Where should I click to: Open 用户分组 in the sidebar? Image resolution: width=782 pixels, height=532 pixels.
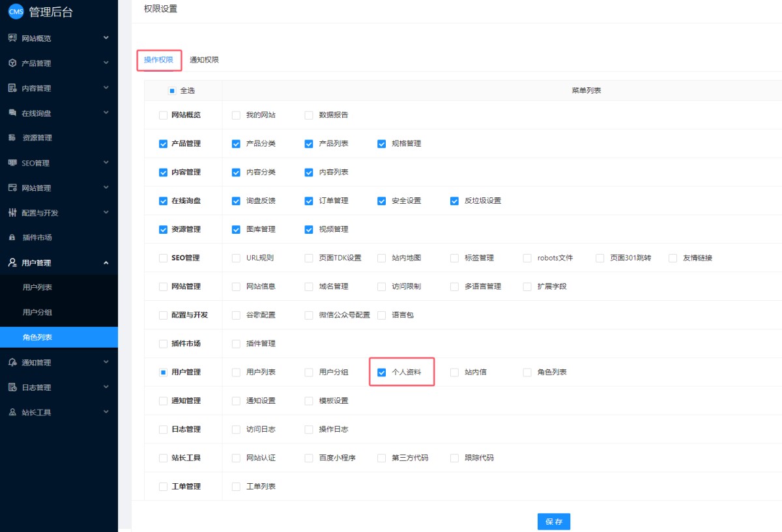click(37, 313)
